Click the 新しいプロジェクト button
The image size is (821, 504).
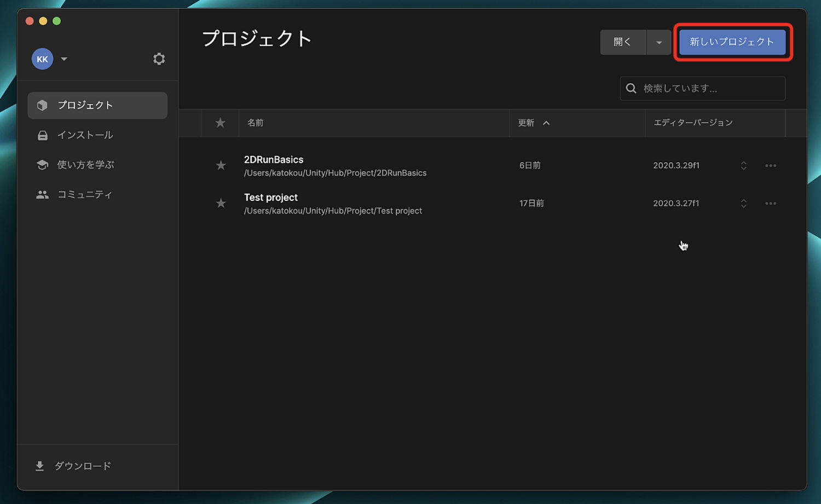pos(732,42)
